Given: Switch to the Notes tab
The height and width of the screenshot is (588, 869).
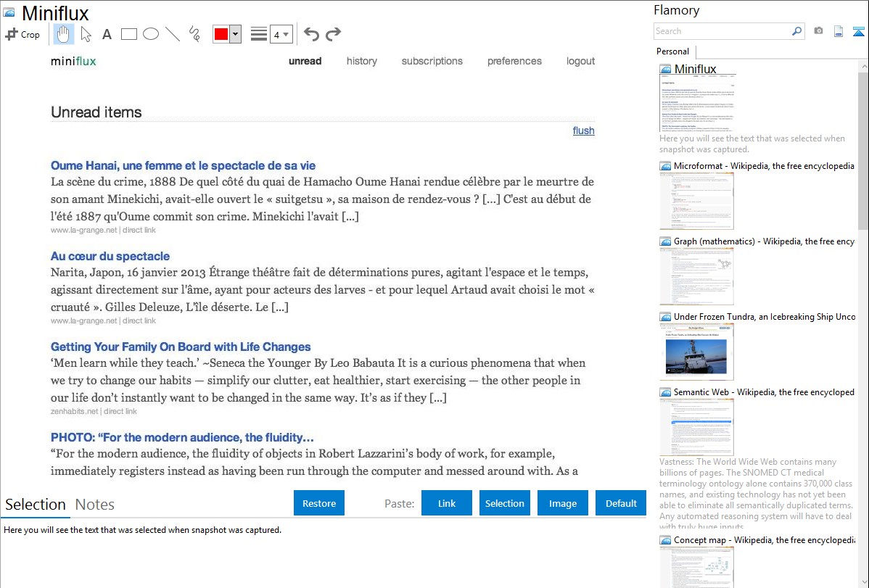Looking at the screenshot, I should (95, 505).
